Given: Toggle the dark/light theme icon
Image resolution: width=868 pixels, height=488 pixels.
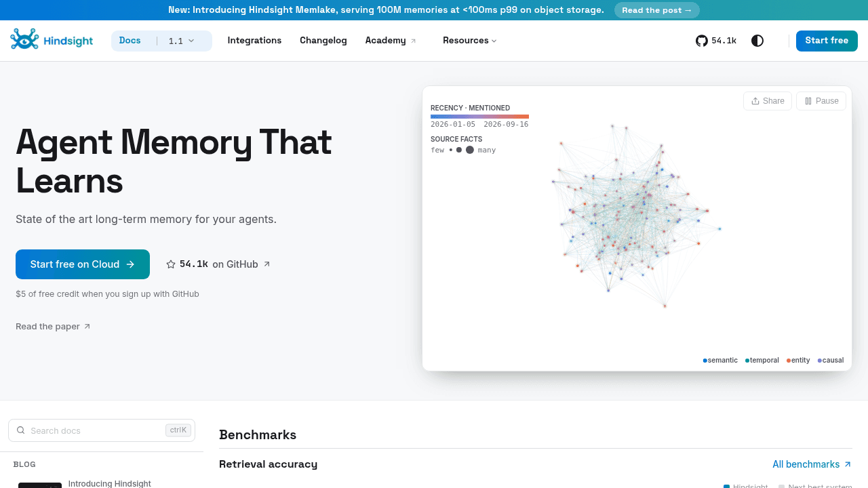Looking at the screenshot, I should click(757, 41).
